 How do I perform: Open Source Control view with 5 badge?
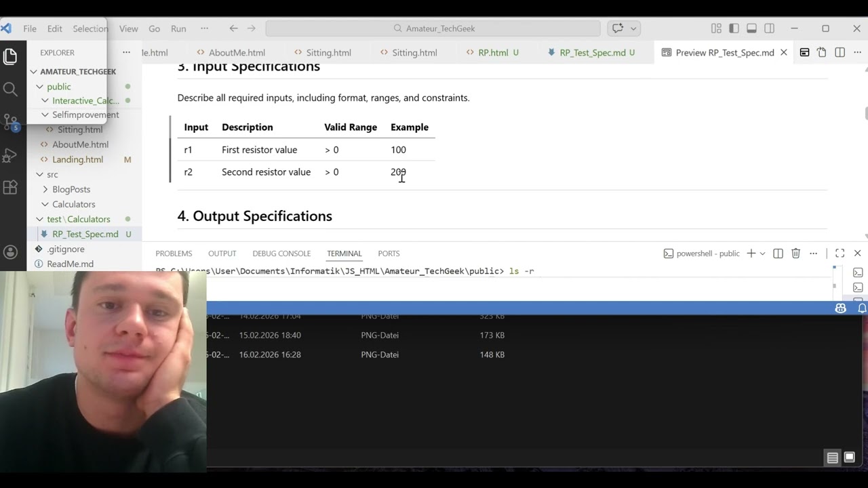coord(10,122)
